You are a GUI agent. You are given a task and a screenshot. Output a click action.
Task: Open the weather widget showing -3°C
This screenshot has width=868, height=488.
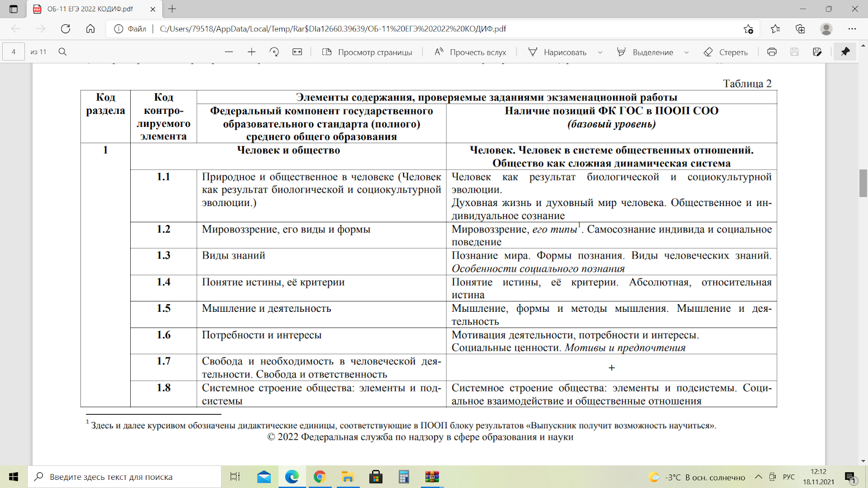coord(697,477)
